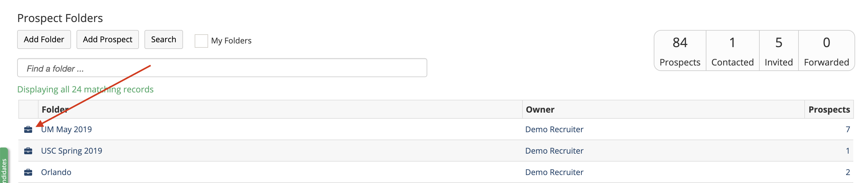Viewport: 868px width, 183px height.
Task: Select the Contacted stat showing 1
Action: [x=732, y=50]
